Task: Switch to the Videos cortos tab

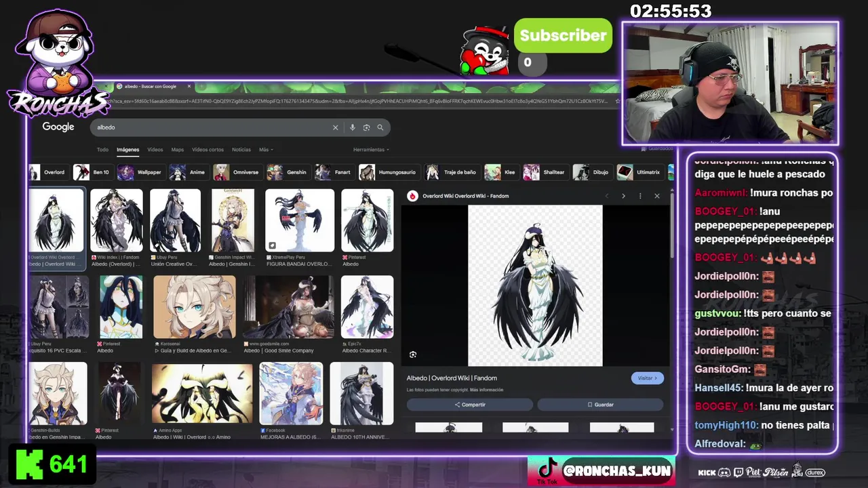Action: 208,150
